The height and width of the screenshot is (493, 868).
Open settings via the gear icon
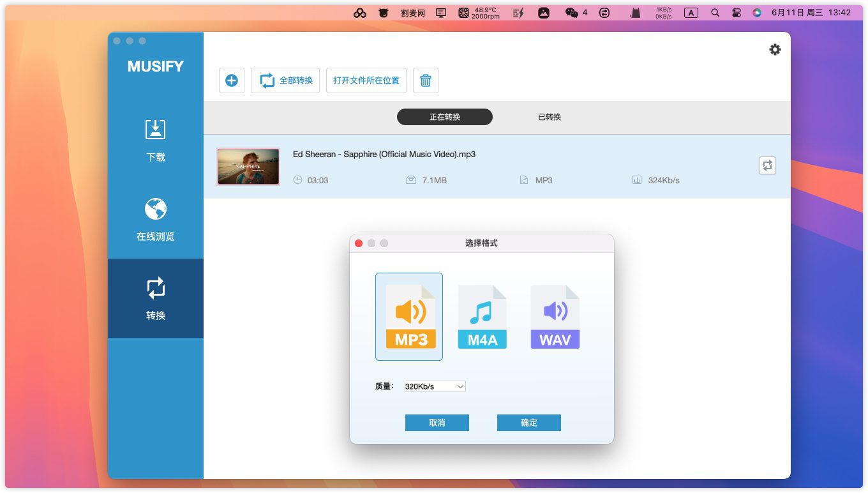click(x=775, y=50)
